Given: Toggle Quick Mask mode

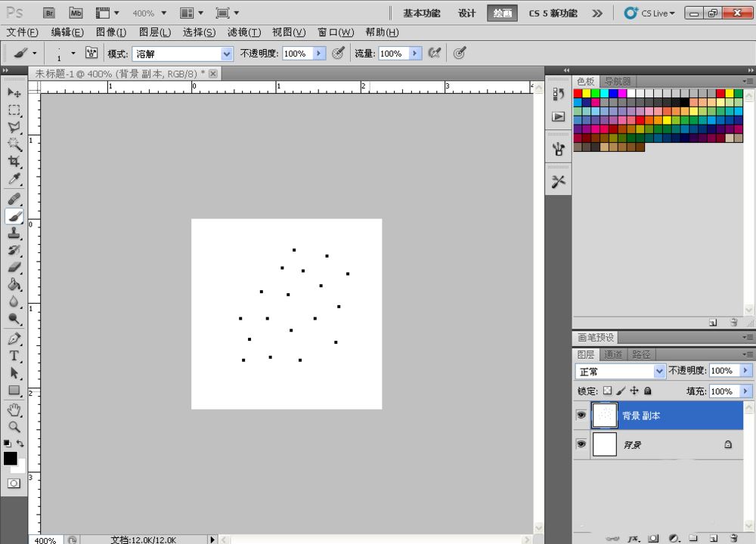Looking at the screenshot, I should tap(14, 484).
